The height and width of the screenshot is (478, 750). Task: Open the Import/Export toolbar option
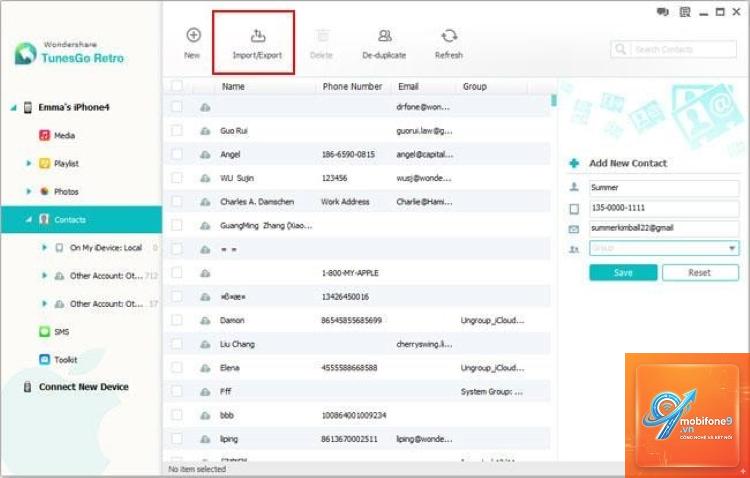(257, 43)
